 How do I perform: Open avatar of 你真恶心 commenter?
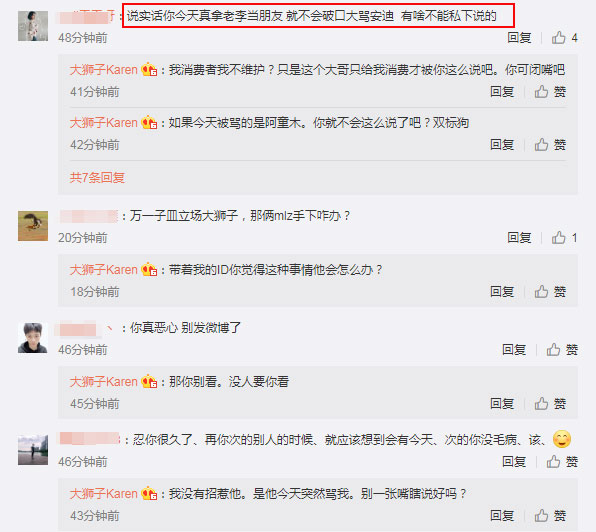(x=33, y=338)
